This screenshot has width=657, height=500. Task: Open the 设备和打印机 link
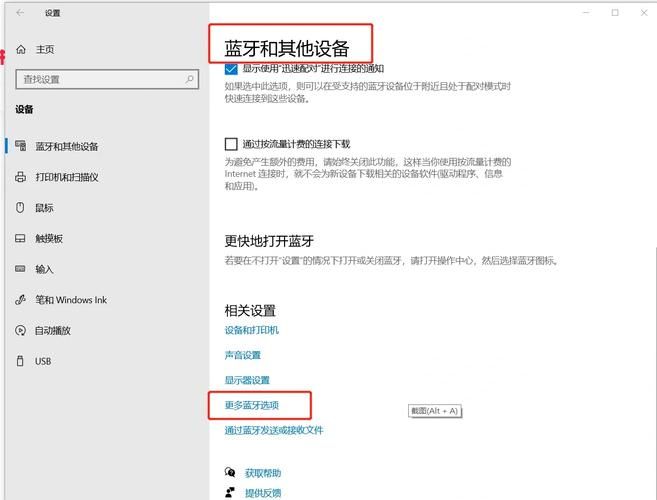point(252,330)
